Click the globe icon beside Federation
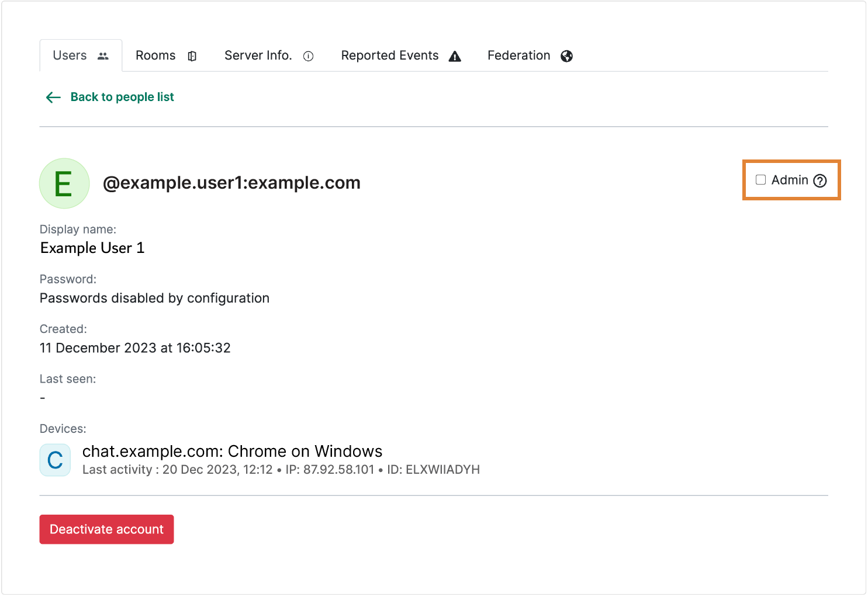 click(566, 56)
